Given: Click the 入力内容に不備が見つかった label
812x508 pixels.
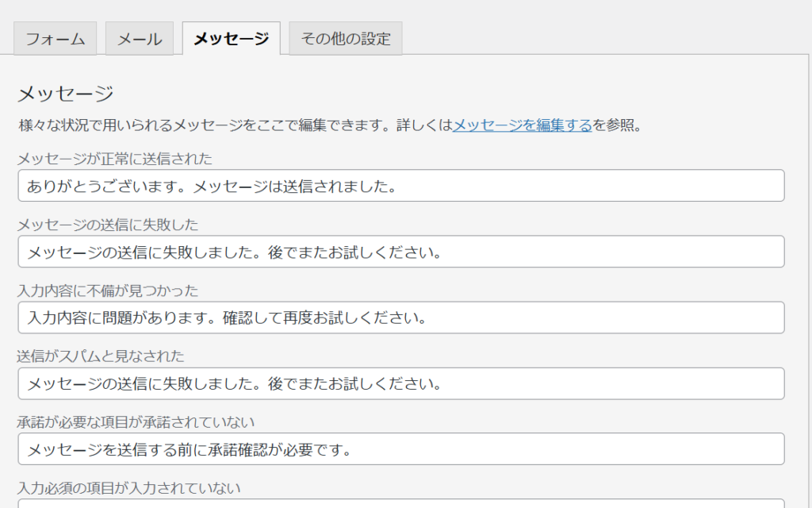Looking at the screenshot, I should (108, 291).
